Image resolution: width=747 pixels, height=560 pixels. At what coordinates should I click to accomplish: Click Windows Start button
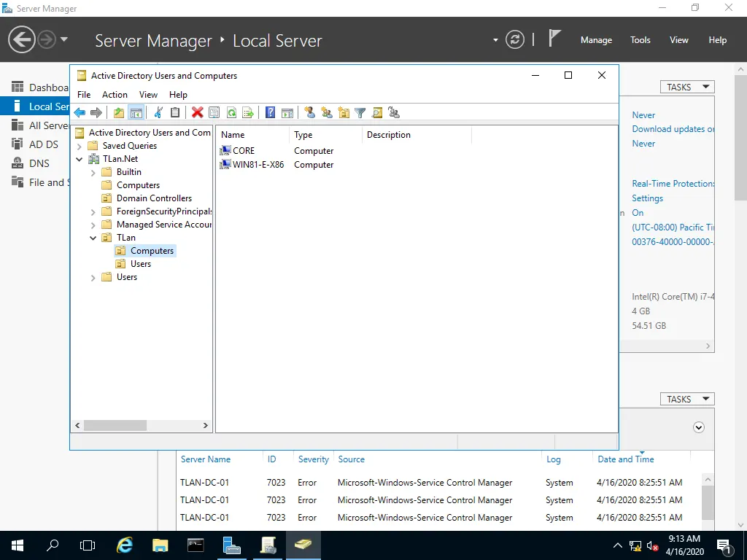click(x=18, y=545)
